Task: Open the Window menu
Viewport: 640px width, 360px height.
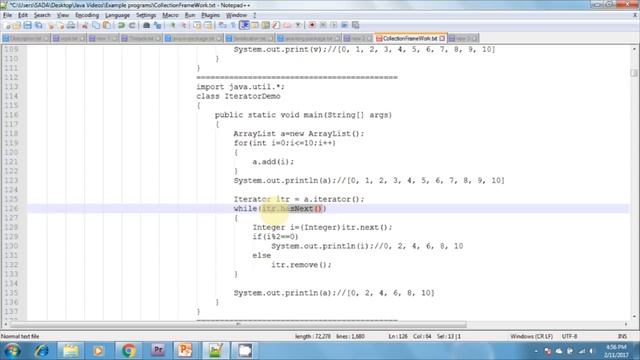Action: pyautogui.click(x=236, y=15)
